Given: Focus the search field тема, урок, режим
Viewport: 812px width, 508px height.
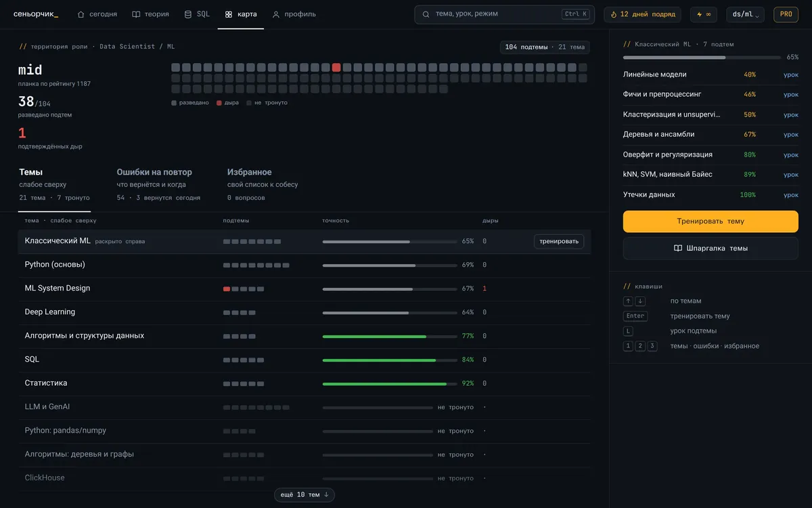Looking at the screenshot, I should [505, 14].
